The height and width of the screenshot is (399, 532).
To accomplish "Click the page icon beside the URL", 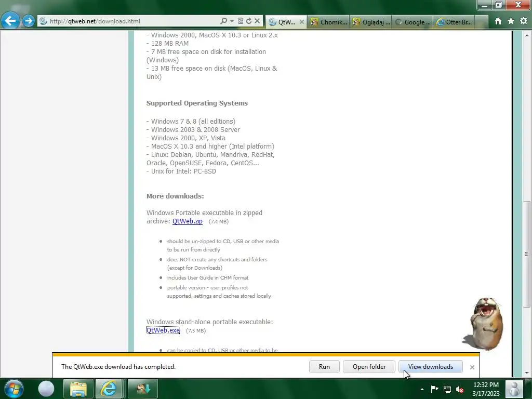I will coord(43,21).
